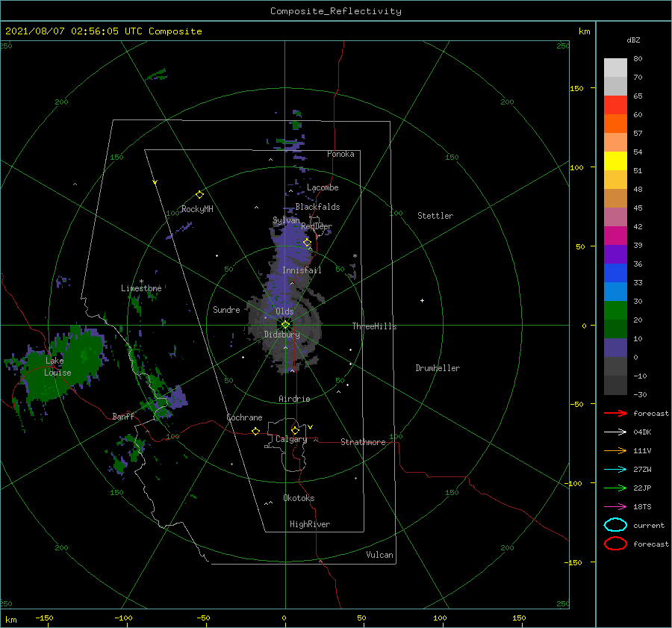Select the 39-42 dBZ magenta swatch
The height and width of the screenshot is (628, 672).
[x=615, y=235]
